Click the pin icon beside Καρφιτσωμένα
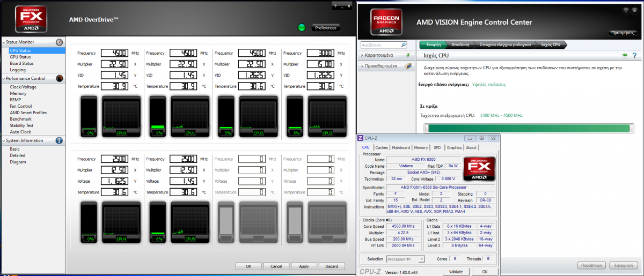This screenshot has width=644, height=276. coord(407,55)
